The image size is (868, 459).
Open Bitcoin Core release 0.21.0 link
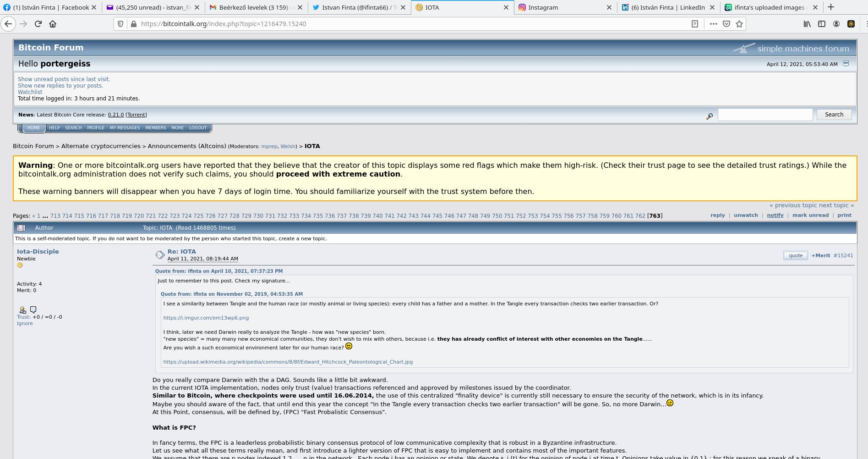[x=116, y=115]
